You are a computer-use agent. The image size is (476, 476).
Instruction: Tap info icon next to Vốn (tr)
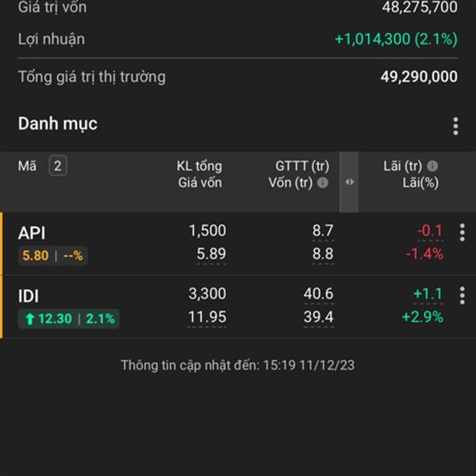tap(322, 182)
